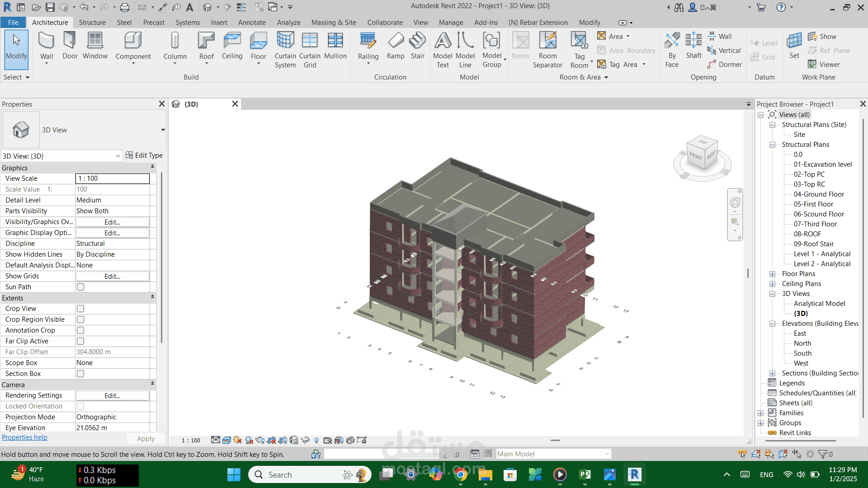868x488 pixels.
Task: Open the Annotate ribbon tab
Action: click(252, 22)
